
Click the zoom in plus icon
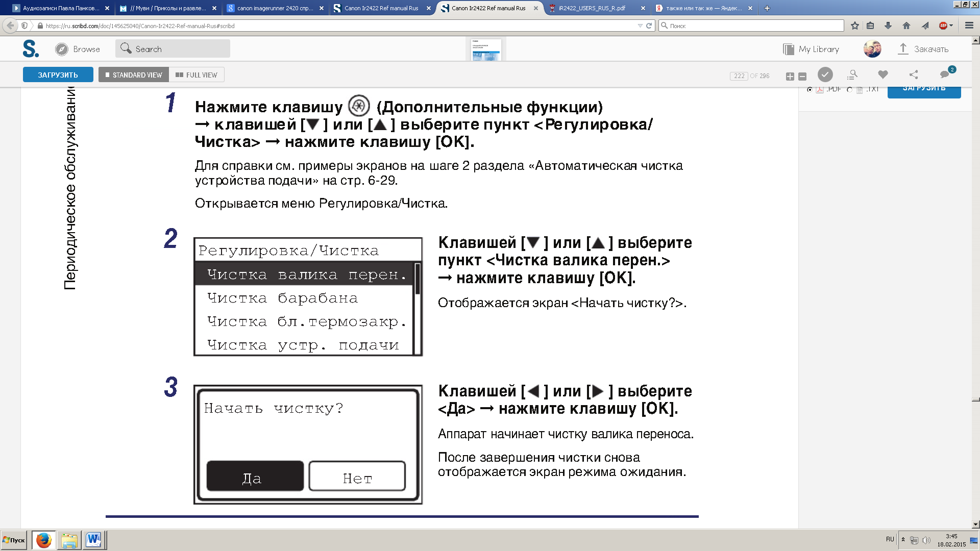790,77
